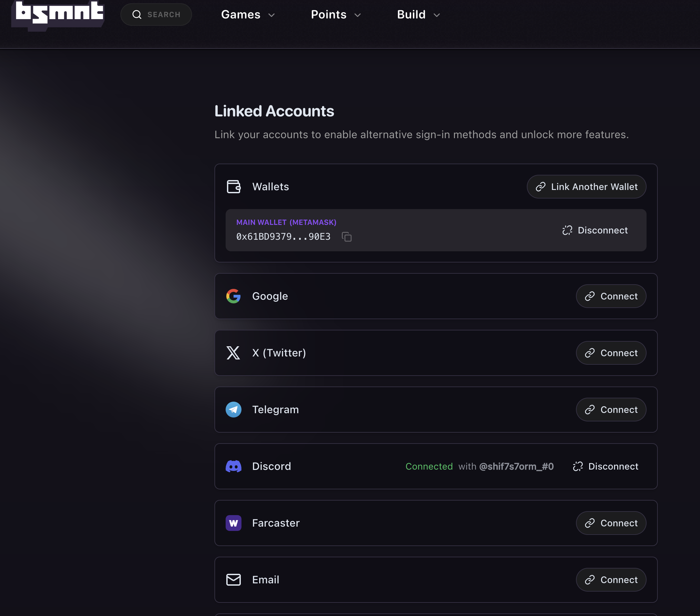Screen dimensions: 700x616
Task: Click the X (Twitter) logo icon
Action: coord(234,353)
